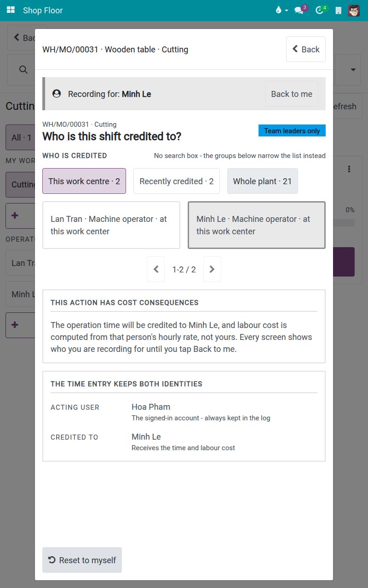
Task: Switch to Recently credited group
Action: tap(177, 181)
